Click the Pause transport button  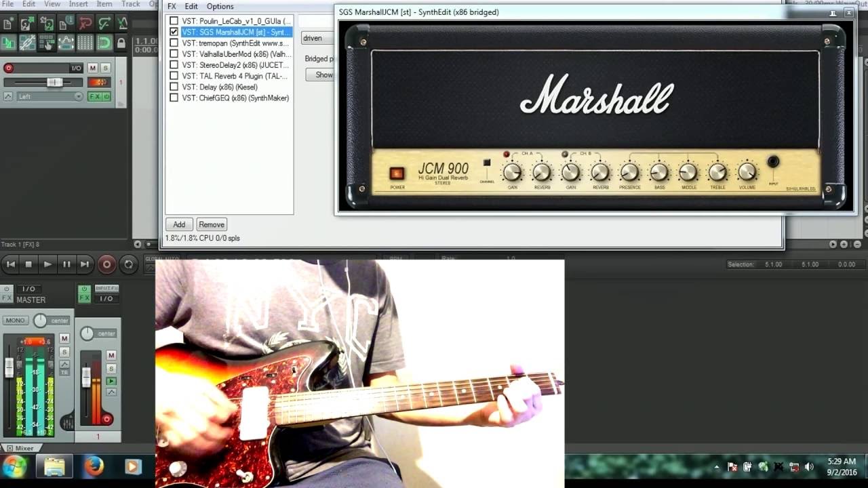[66, 264]
